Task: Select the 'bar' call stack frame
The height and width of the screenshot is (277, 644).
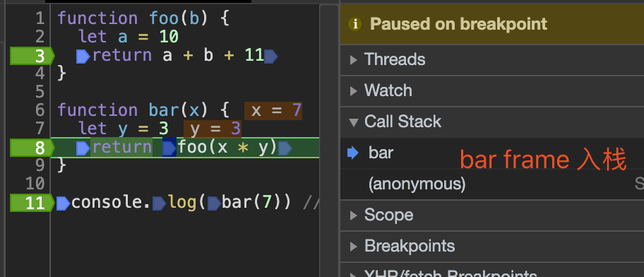Action: click(x=492, y=153)
